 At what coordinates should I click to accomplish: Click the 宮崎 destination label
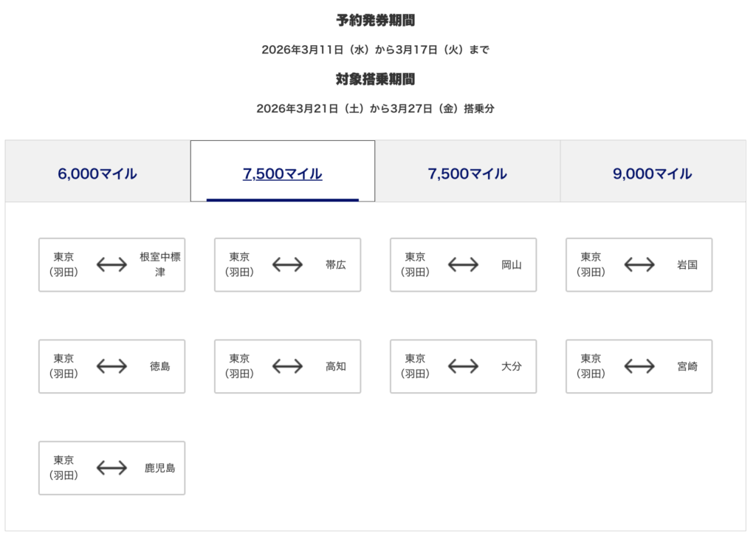[687, 366]
